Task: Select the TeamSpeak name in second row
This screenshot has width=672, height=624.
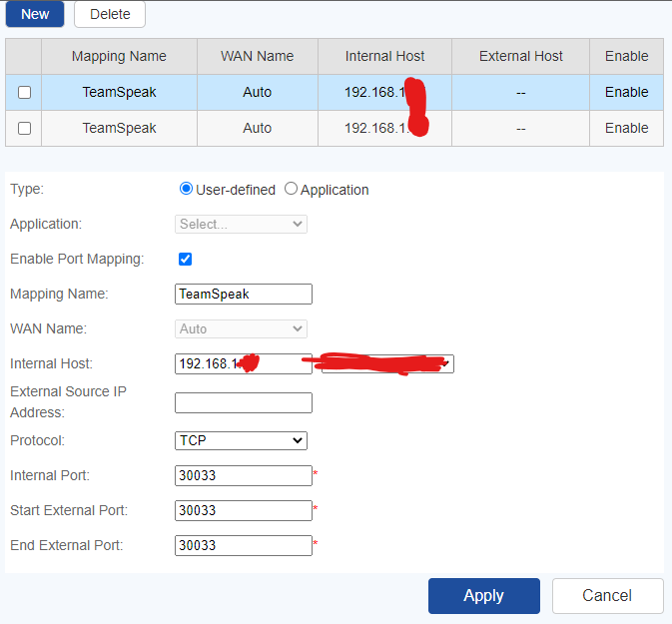Action: coord(119,128)
